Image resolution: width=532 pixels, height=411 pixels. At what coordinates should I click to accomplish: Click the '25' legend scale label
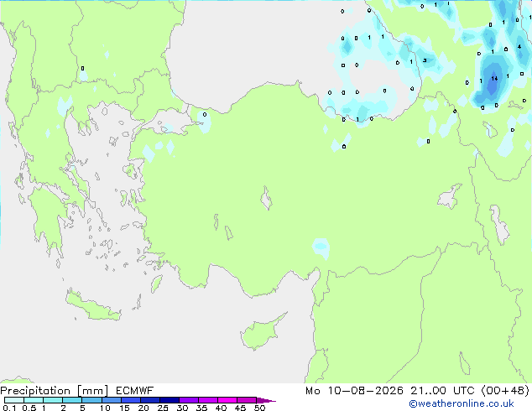pos(163,408)
